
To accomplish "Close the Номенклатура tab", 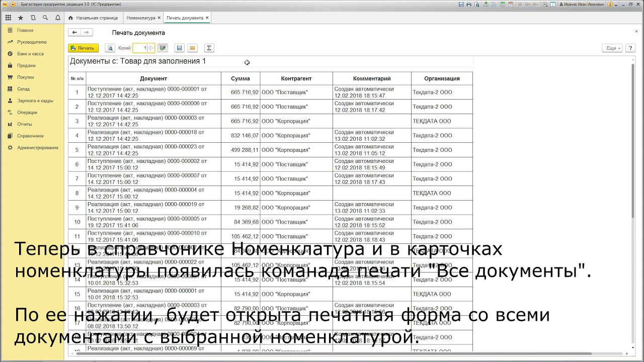I will [x=159, y=18].
